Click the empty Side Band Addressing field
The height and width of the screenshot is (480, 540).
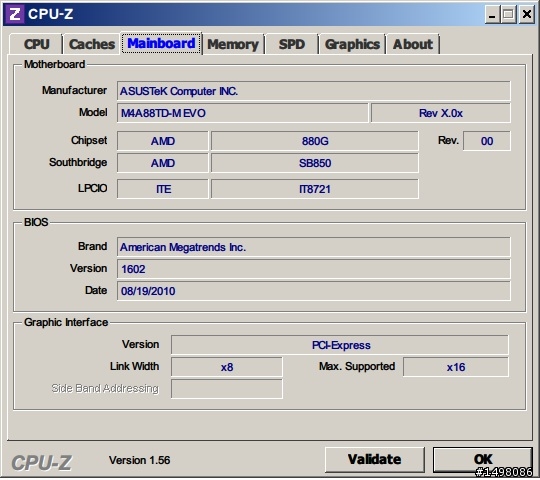(227, 389)
